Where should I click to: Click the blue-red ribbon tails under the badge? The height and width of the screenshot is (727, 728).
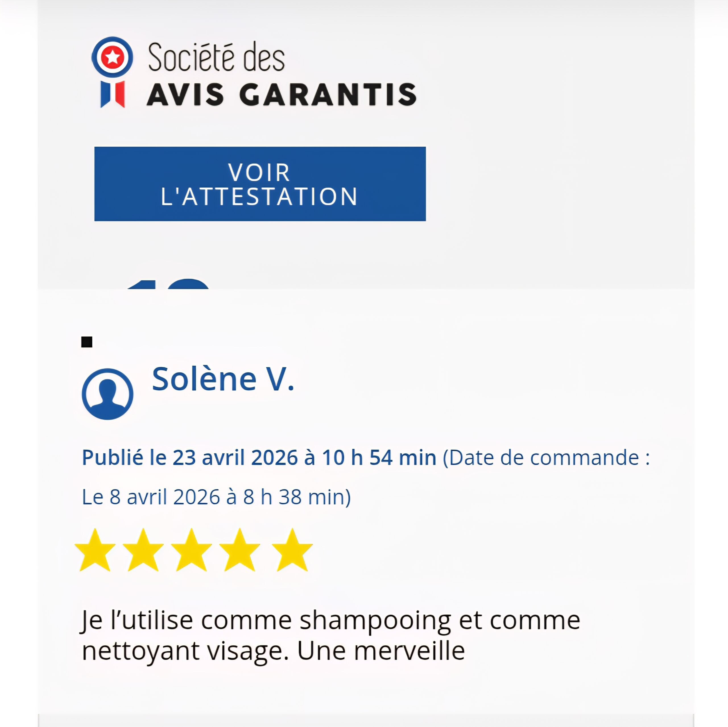[112, 94]
